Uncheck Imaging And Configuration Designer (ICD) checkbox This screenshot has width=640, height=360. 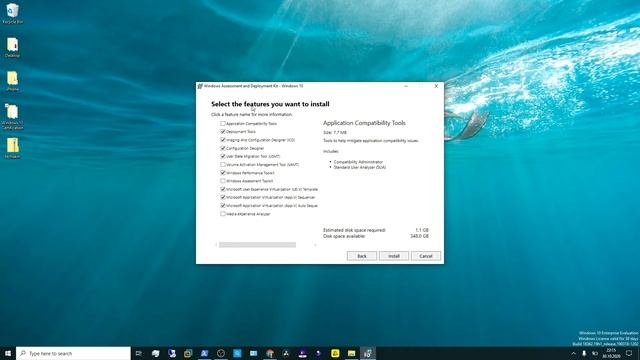point(223,140)
